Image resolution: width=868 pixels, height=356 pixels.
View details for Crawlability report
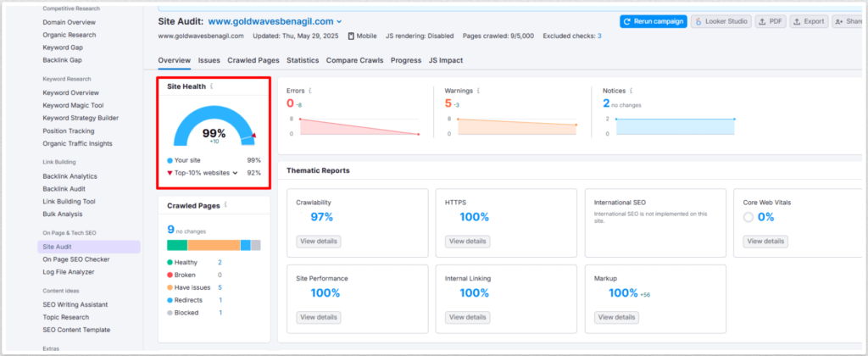pyautogui.click(x=318, y=242)
